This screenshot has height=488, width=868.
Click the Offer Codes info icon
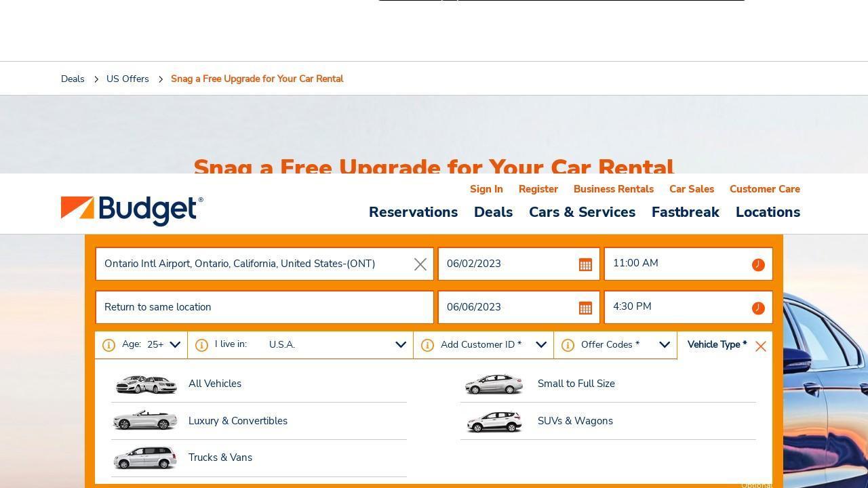tap(568, 345)
